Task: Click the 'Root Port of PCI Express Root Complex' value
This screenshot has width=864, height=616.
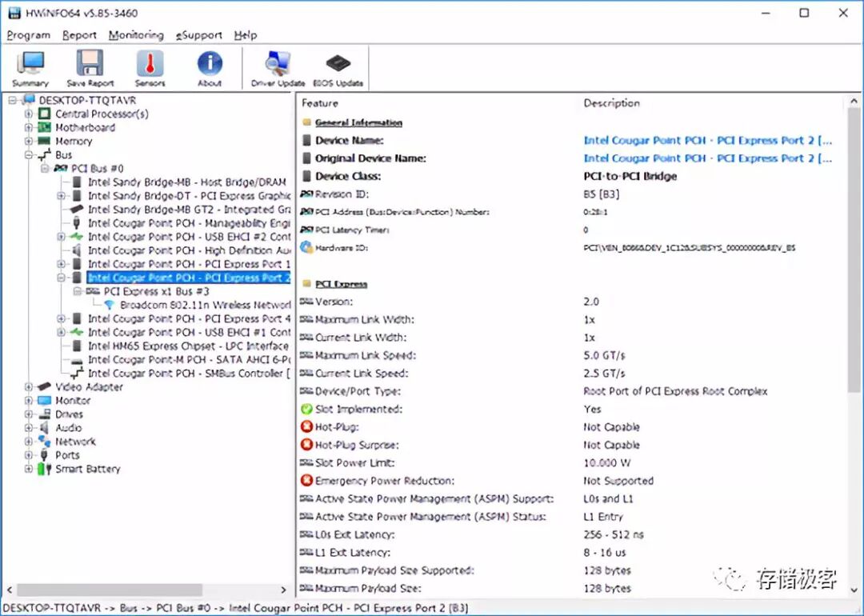Action: 675,391
